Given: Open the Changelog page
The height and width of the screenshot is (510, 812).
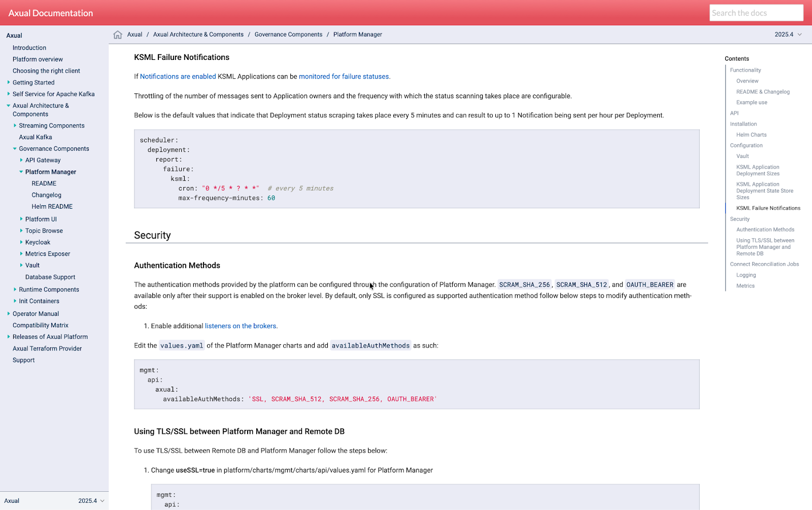Looking at the screenshot, I should (x=46, y=195).
